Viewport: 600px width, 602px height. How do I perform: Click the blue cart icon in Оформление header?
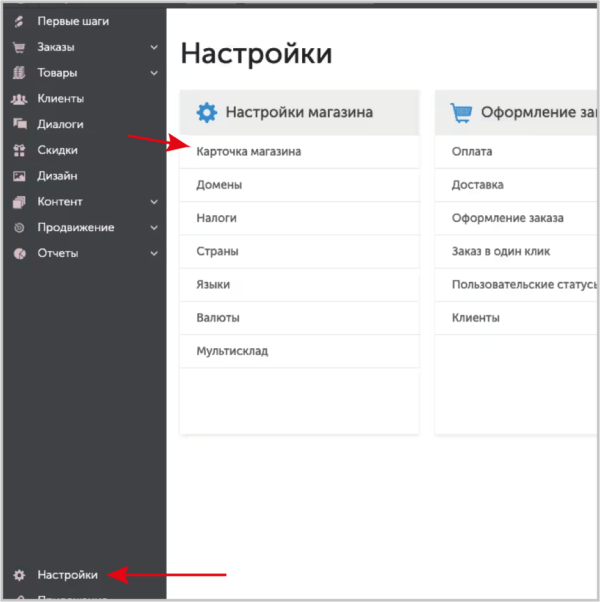click(461, 112)
